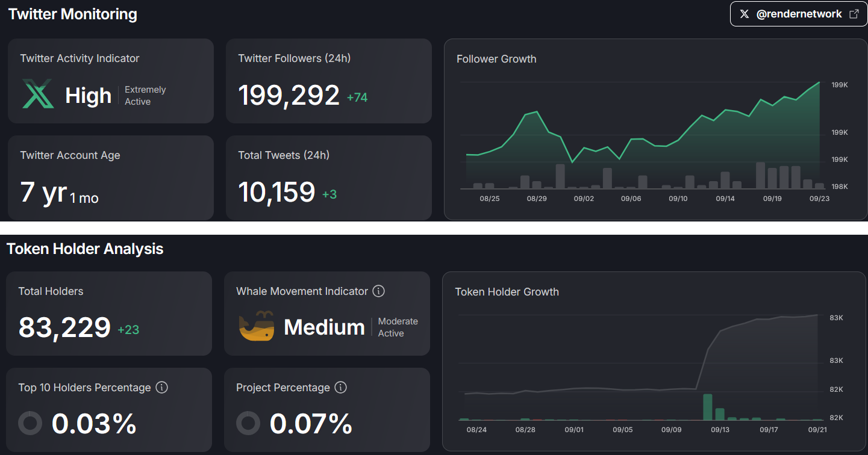Screen dimensions: 868x455
Task: Click the info icon next to Top 10 Holders Percentage
Action: [161, 388]
